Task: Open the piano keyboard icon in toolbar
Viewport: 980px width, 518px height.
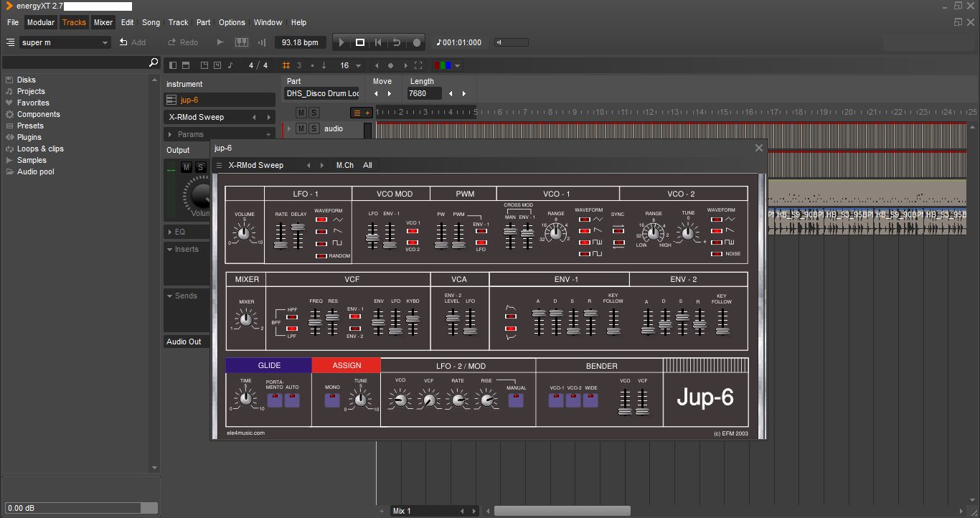Action: pos(242,42)
